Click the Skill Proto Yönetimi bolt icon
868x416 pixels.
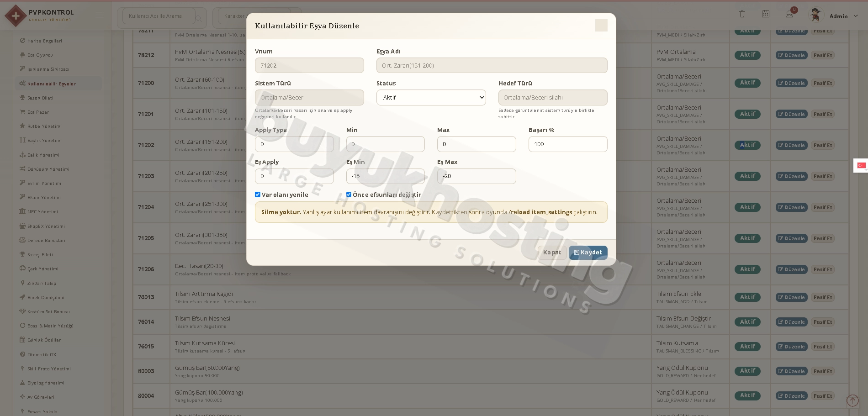pos(22,369)
